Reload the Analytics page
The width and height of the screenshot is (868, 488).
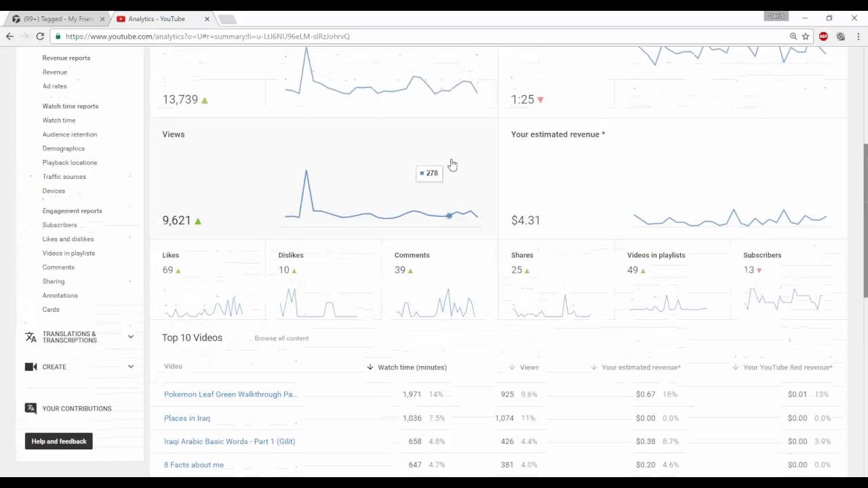click(x=40, y=37)
